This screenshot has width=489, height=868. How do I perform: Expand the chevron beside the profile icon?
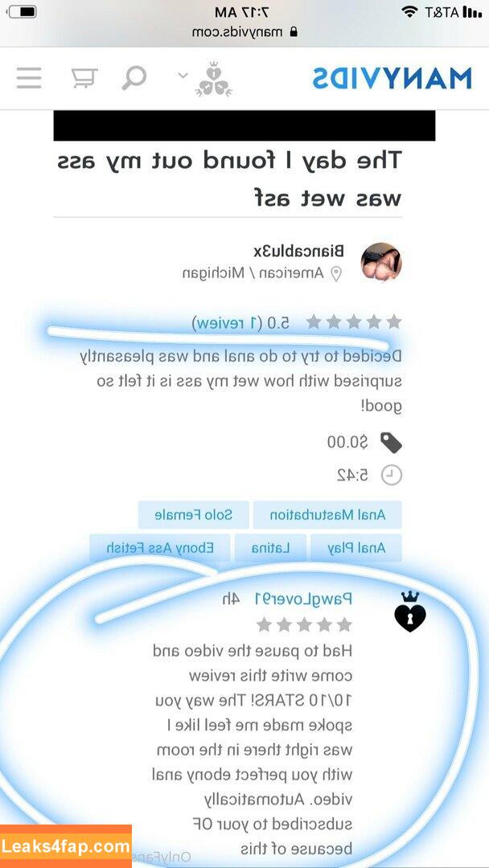tap(183, 76)
